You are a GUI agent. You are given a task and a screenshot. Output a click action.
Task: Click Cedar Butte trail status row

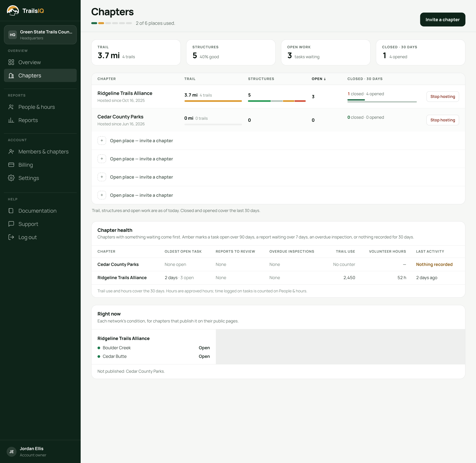(153, 356)
